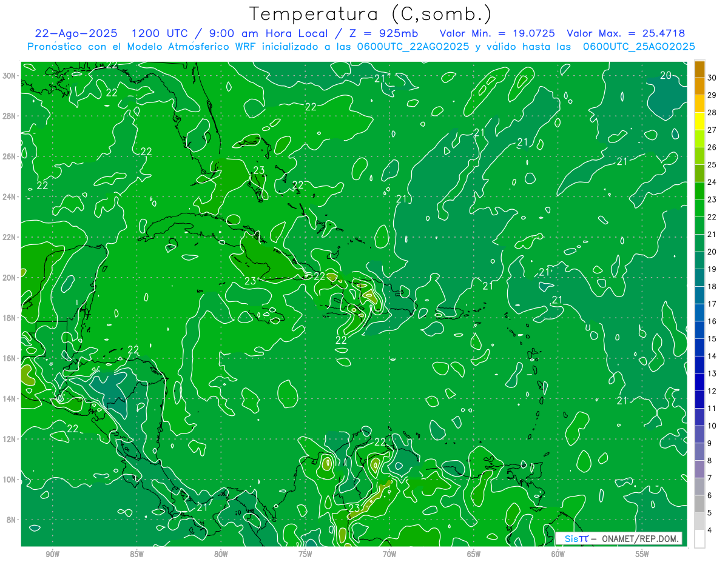Screen dimensions: 728x562
Task: Click the "85W" longitude axis label
Action: point(136,554)
